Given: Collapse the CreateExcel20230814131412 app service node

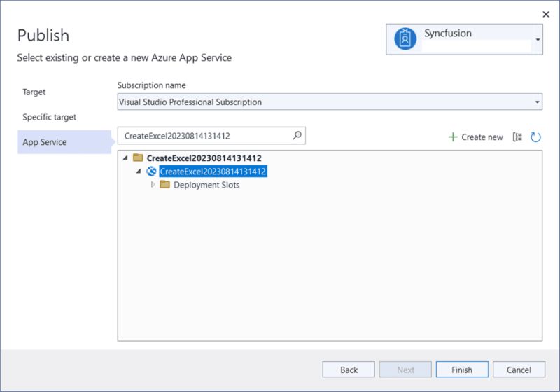Looking at the screenshot, I should pos(139,171).
